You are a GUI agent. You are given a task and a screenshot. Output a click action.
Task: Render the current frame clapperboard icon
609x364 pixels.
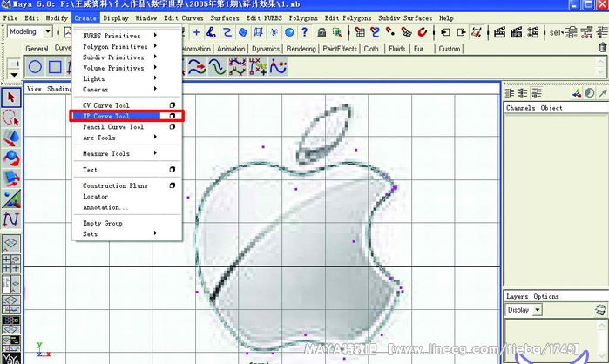pos(499,32)
